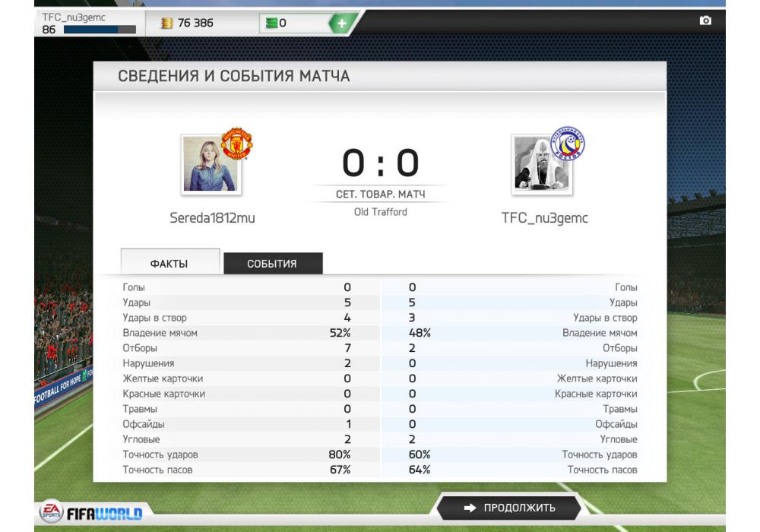Open TFC_nu3gemc avatar photo
This screenshot has height=532, width=760.
pos(542,164)
